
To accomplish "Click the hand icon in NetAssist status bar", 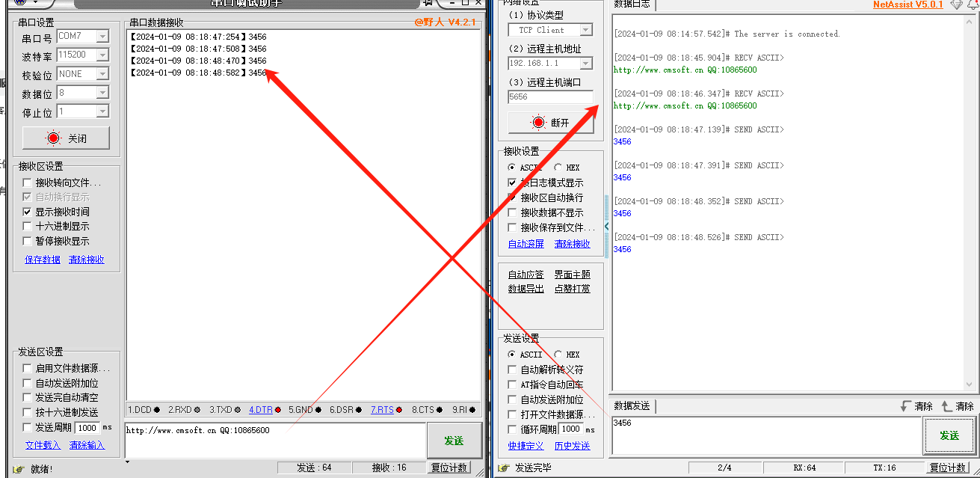I will [505, 468].
